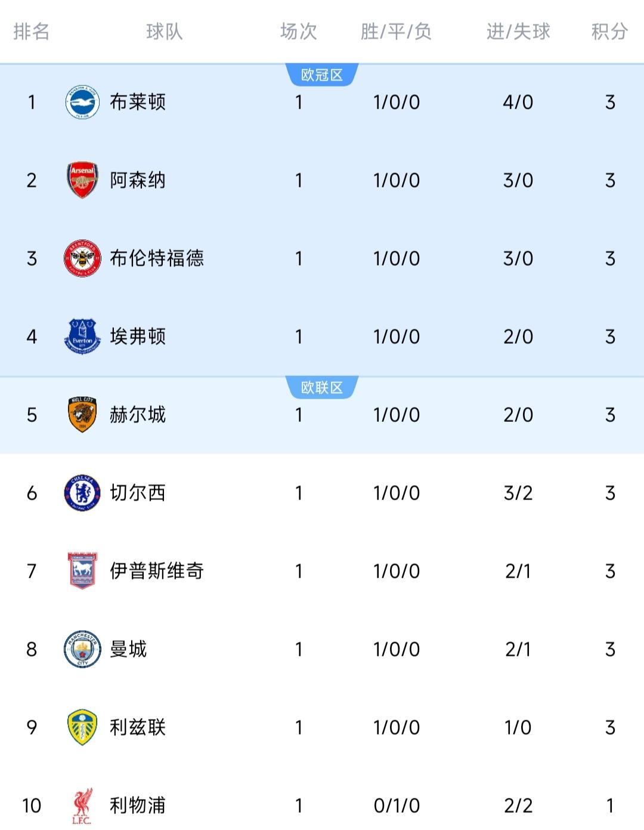This screenshot has width=644, height=830.
Task: Open the Arsenal club badge
Action: (x=82, y=180)
